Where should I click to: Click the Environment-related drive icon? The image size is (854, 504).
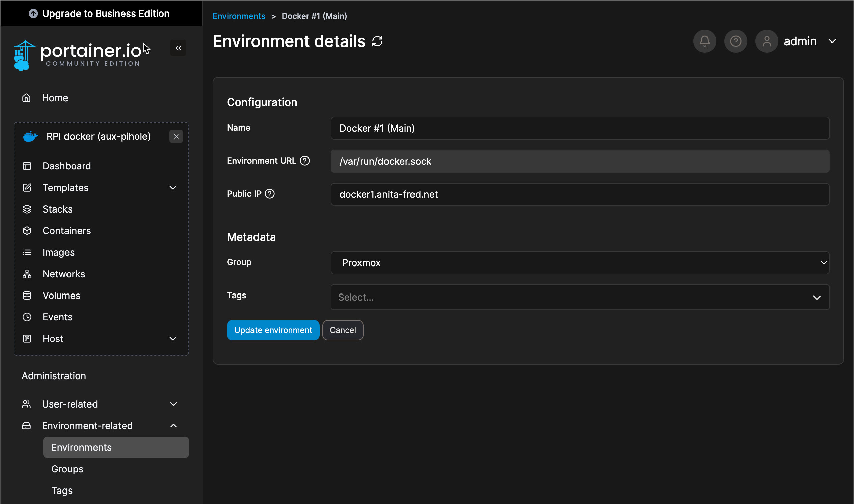pyautogui.click(x=27, y=426)
